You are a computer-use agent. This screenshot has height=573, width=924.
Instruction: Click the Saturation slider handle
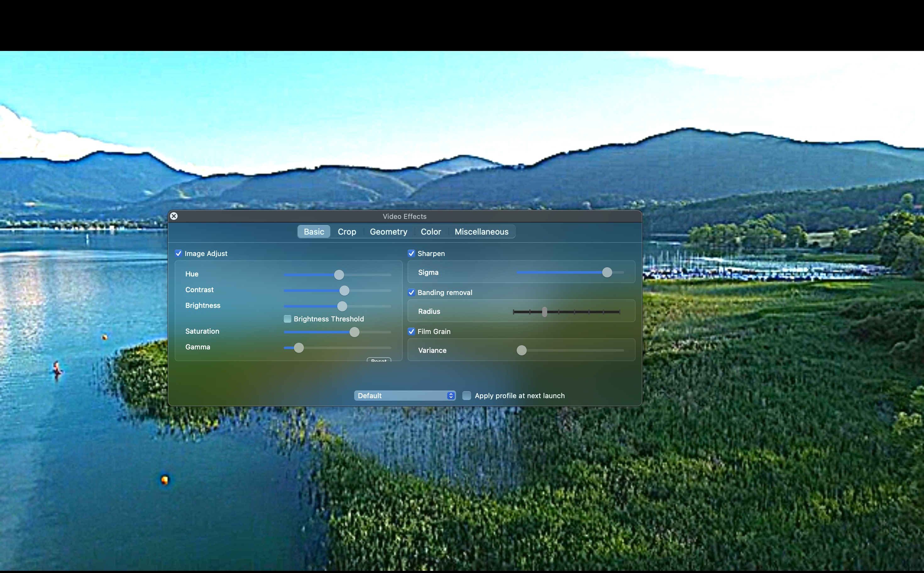click(x=354, y=332)
